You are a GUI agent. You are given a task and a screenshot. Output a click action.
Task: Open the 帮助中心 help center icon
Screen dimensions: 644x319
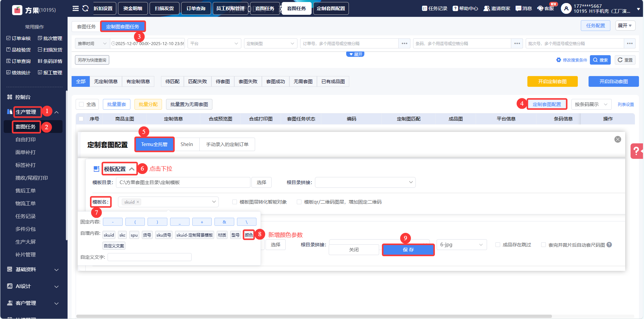click(x=455, y=8)
